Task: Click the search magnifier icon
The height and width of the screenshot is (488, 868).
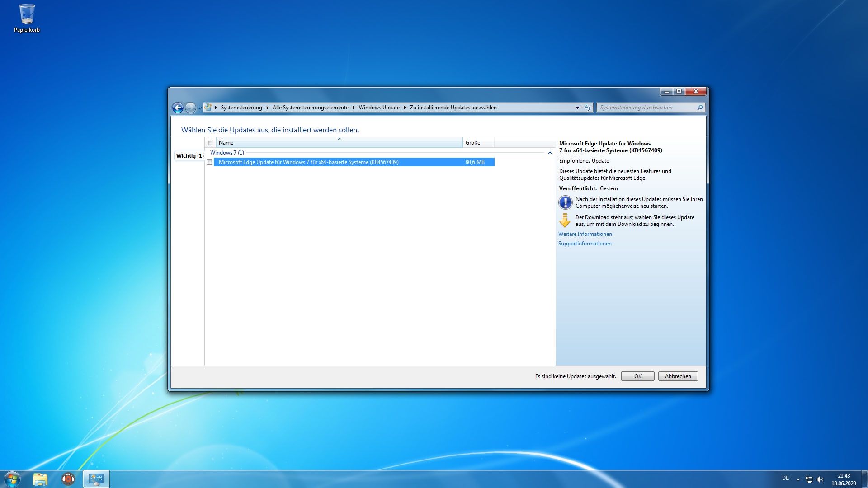Action: tap(700, 108)
